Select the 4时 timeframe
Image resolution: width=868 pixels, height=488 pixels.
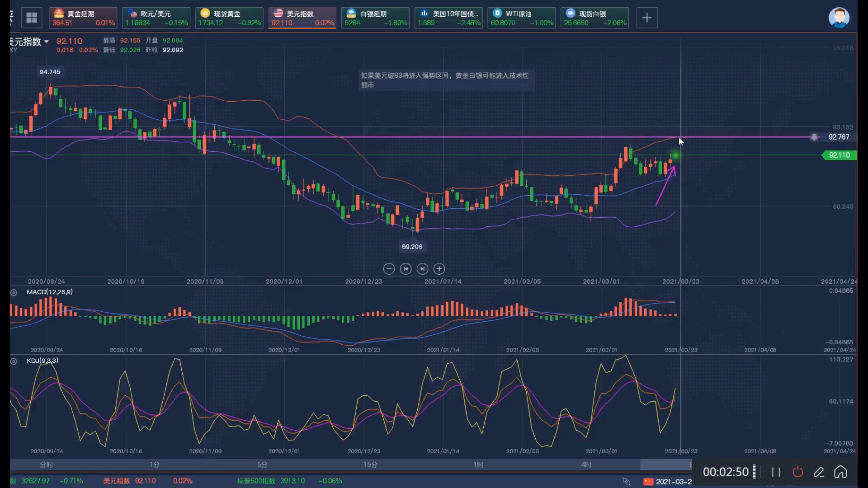click(x=586, y=465)
